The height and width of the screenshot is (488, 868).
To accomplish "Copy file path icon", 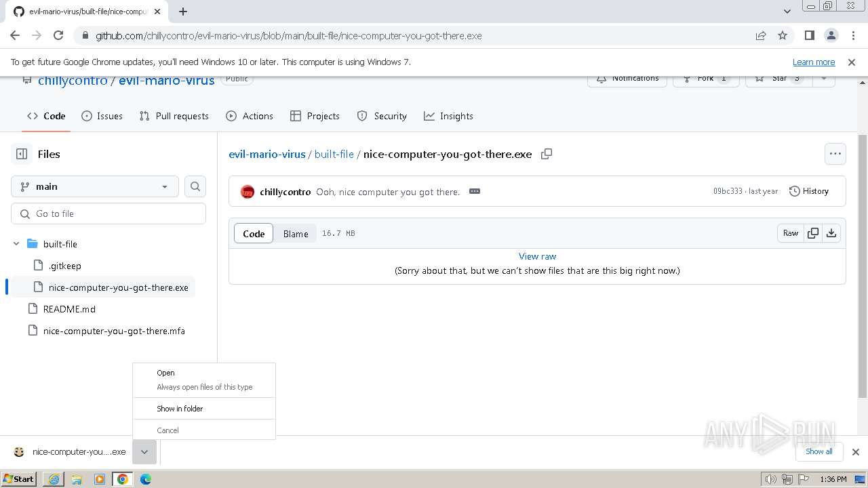I will point(547,154).
